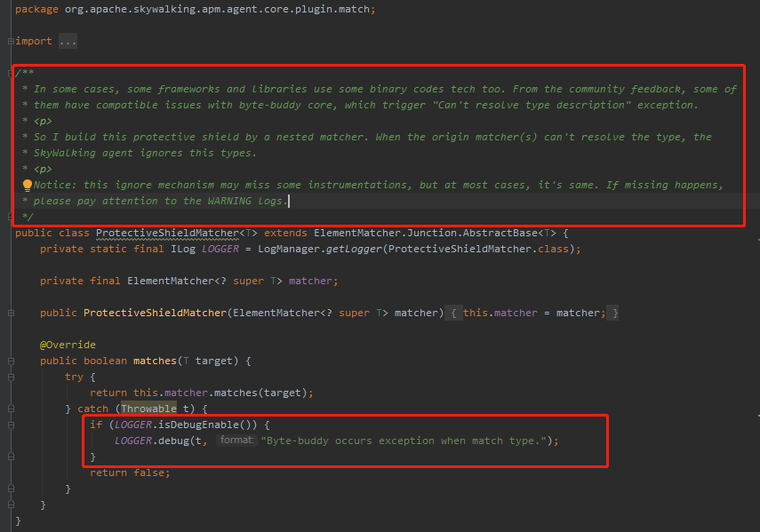Image resolution: width=760 pixels, height=532 pixels.
Task: Click 'WARNING logs' text in Javadoc comment
Action: (x=244, y=201)
